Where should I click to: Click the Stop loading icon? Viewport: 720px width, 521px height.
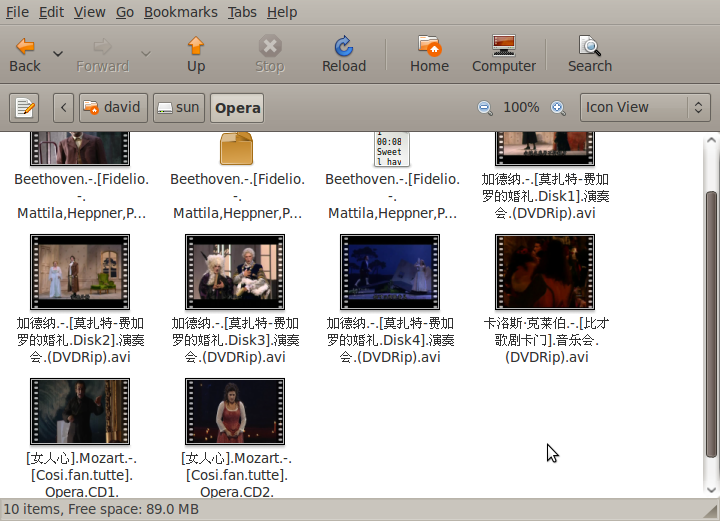point(270,46)
